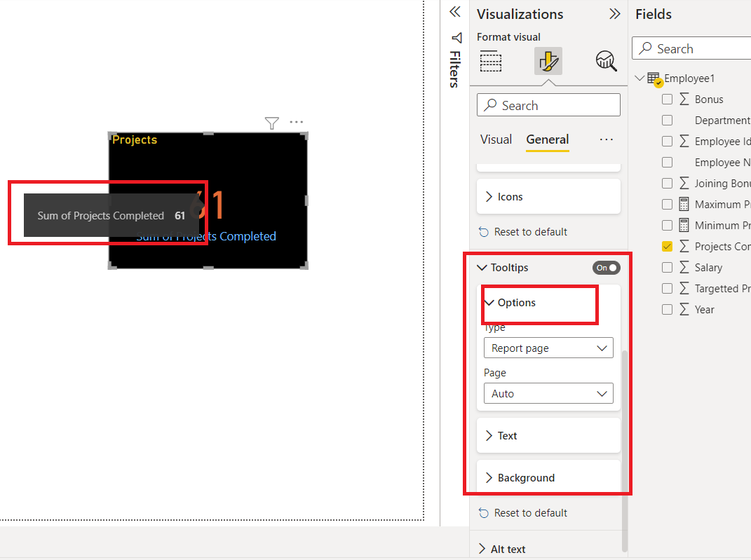The image size is (751, 560).
Task: Click inside the Fields pane Search box
Action: [x=691, y=48]
